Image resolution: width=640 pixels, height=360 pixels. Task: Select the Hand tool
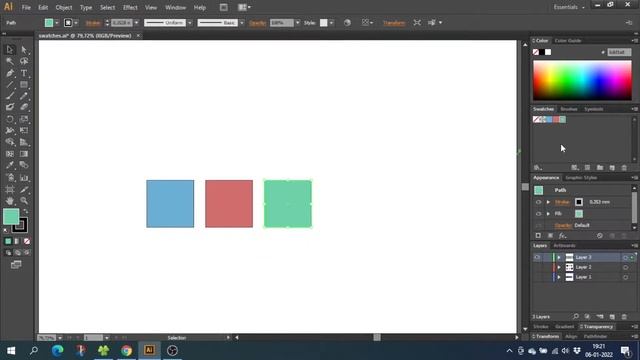tap(10, 201)
